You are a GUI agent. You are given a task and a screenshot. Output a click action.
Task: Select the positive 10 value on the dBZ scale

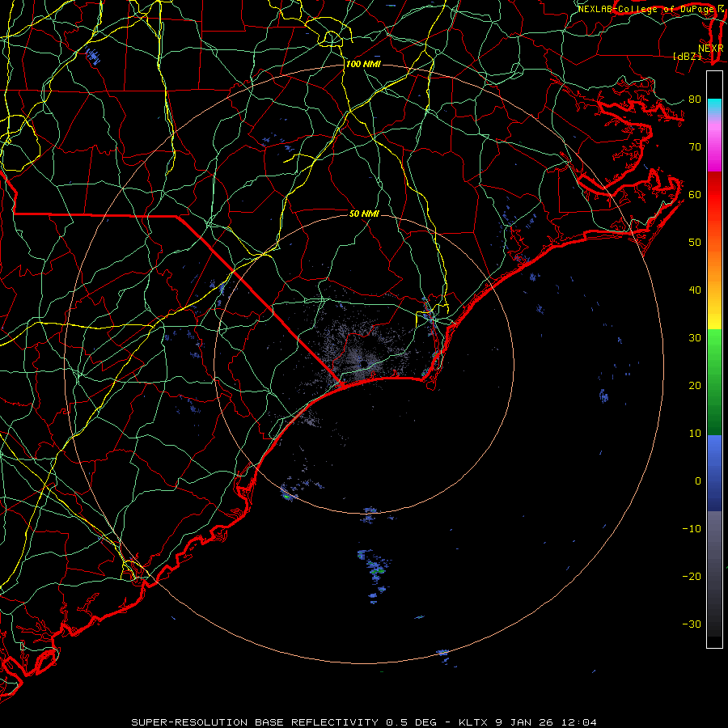pos(695,434)
